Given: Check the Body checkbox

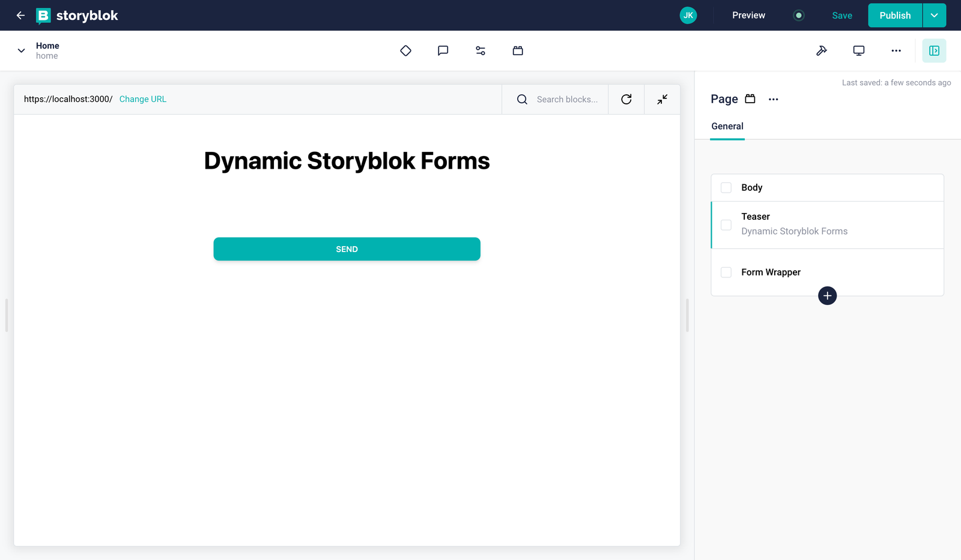Looking at the screenshot, I should click(x=726, y=188).
